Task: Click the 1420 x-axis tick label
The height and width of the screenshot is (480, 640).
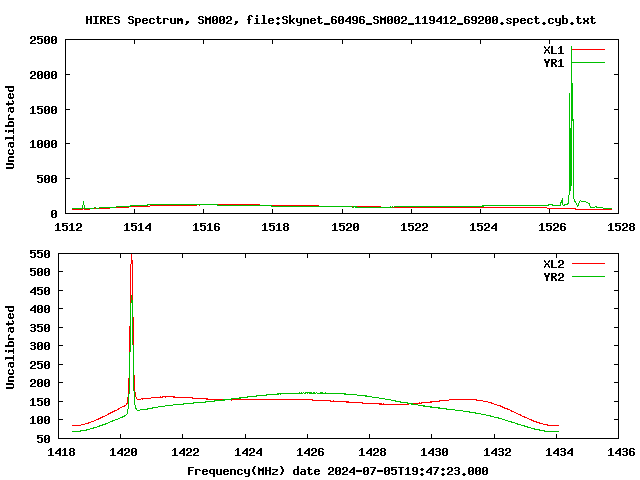Action: [x=123, y=452]
